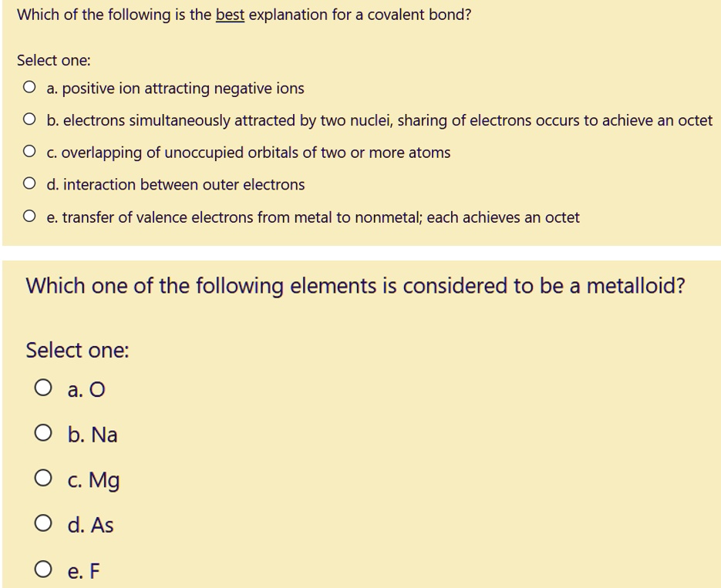Choose option b, Na, for the metalloid question
The width and height of the screenshot is (721, 588).
(x=43, y=434)
